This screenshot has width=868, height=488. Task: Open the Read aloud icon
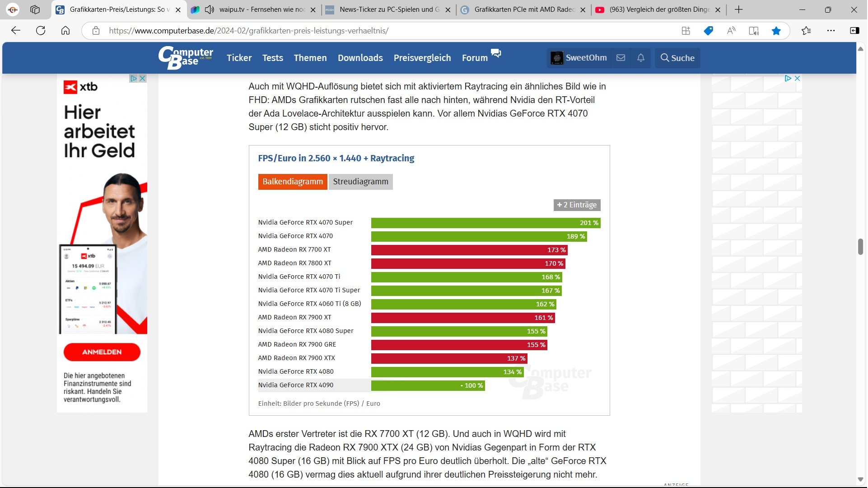[x=731, y=31]
